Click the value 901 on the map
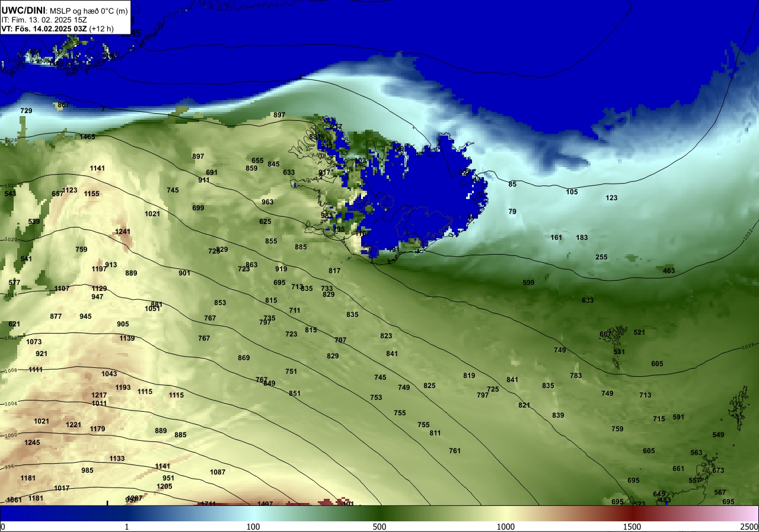The image size is (759, 532). click(x=184, y=273)
